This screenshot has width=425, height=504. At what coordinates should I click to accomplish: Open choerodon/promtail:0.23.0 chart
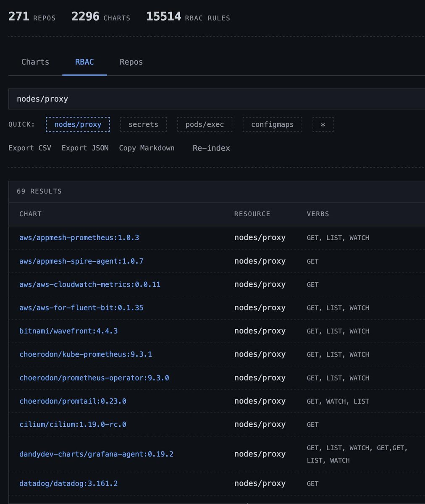(x=73, y=401)
